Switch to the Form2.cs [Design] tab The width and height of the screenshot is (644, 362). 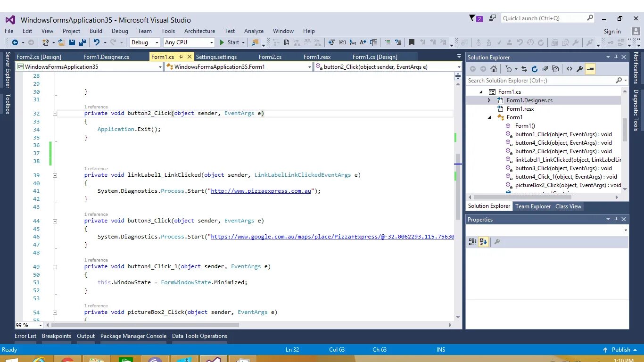tap(39, 57)
